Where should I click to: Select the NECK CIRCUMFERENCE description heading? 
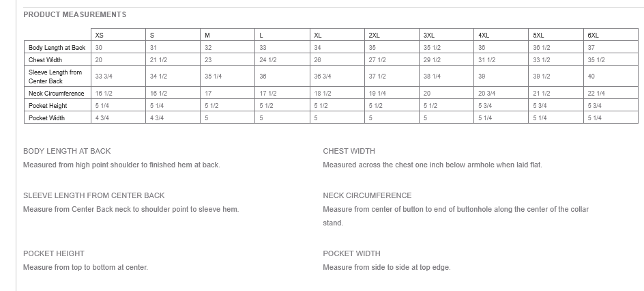click(x=367, y=195)
